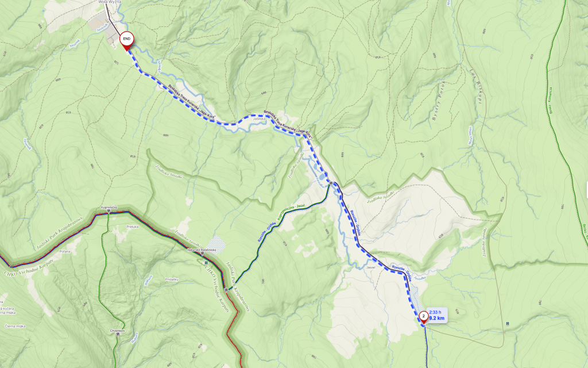Click the signpost icon where the green trail meets the route
The image size is (588, 368).
[x=331, y=183]
